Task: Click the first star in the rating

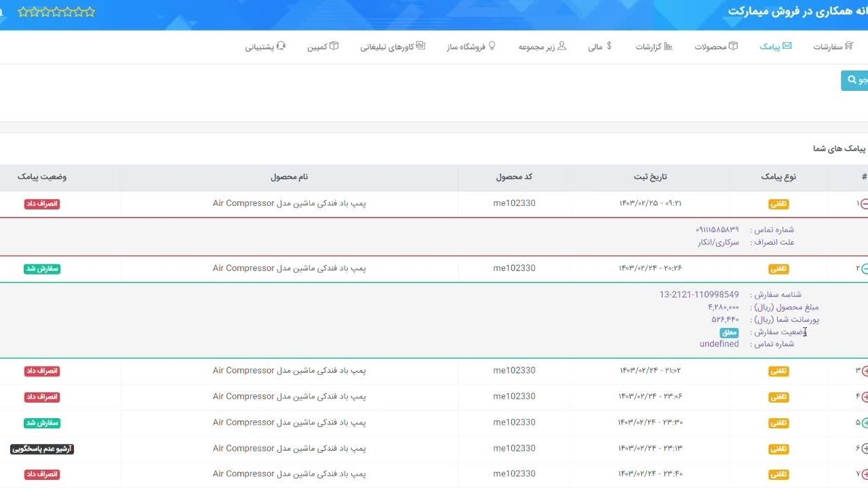Action: pos(23,12)
